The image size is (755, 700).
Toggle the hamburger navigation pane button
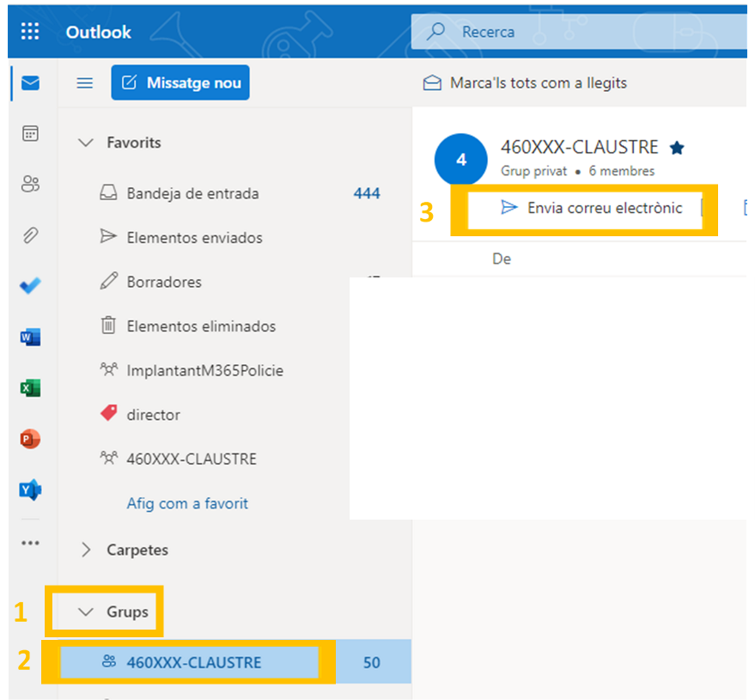coord(84,83)
